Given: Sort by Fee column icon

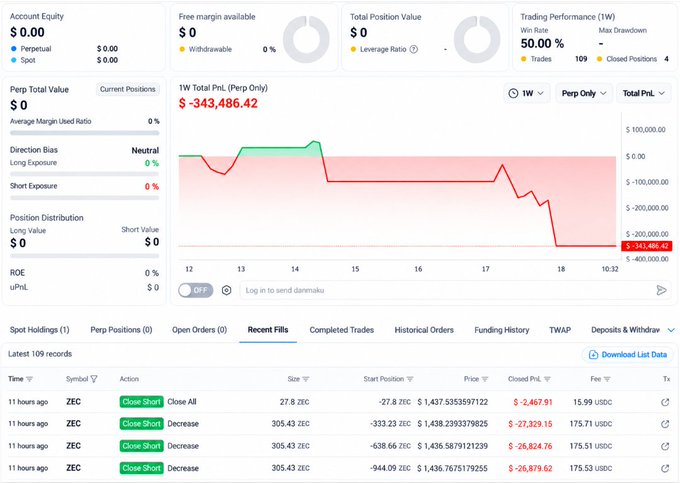Looking at the screenshot, I should [607, 379].
